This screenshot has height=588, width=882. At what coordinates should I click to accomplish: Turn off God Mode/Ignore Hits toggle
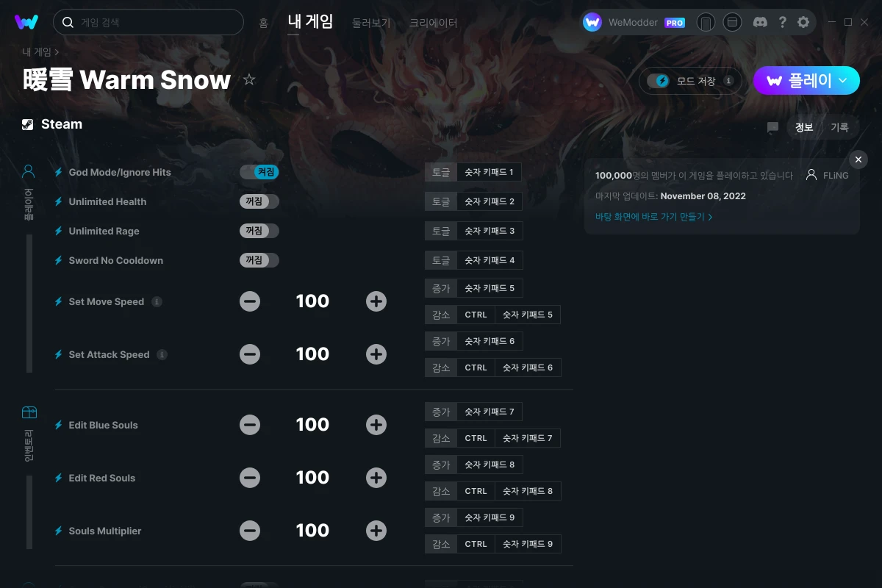[259, 172]
